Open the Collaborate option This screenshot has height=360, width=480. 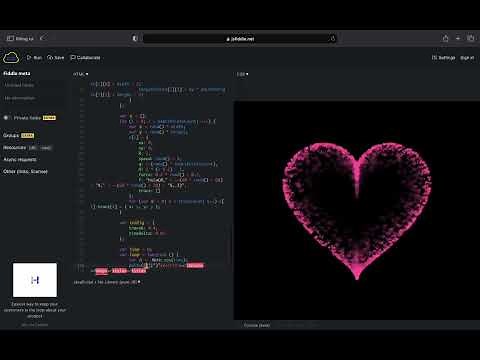85,58
